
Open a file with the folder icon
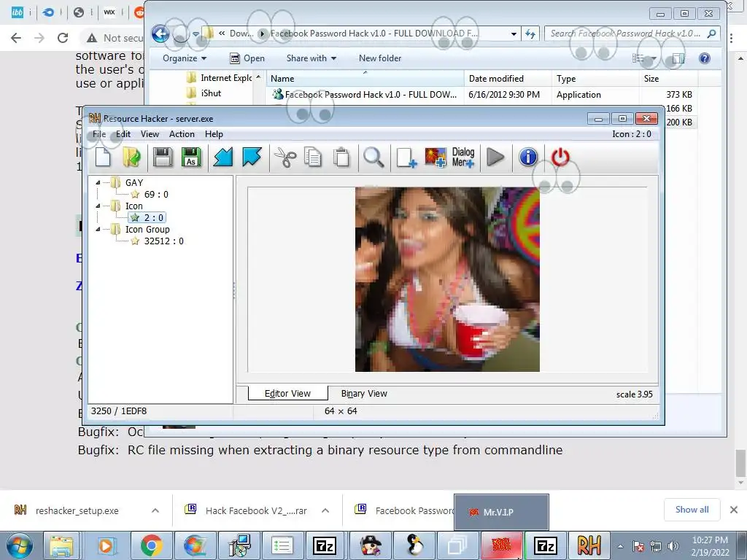[132, 157]
